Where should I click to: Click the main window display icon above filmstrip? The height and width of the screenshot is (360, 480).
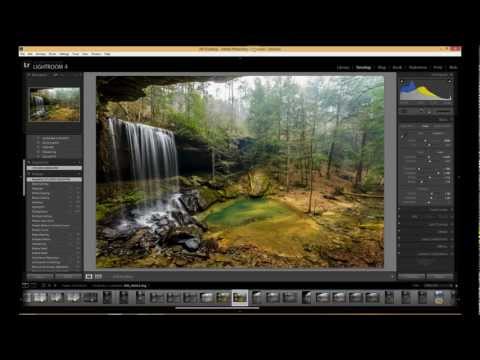point(26,285)
